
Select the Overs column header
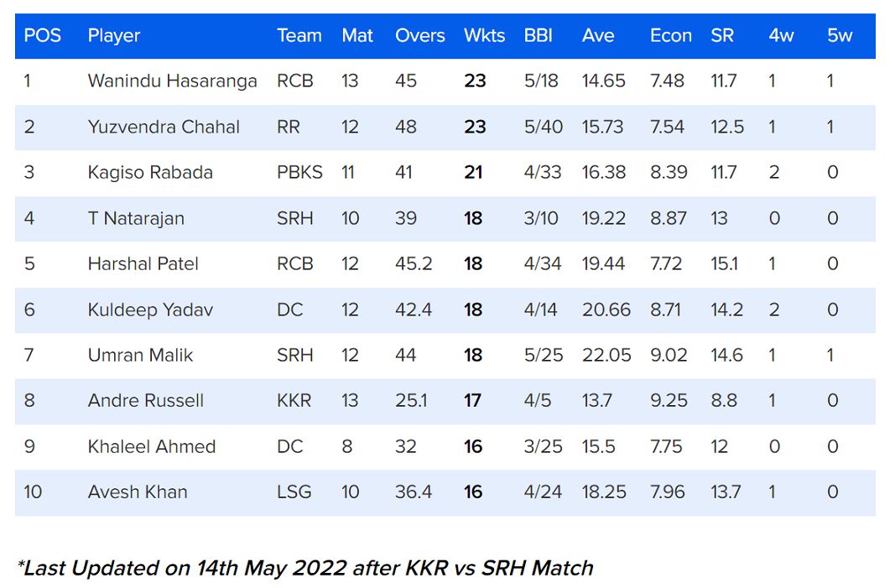419,36
